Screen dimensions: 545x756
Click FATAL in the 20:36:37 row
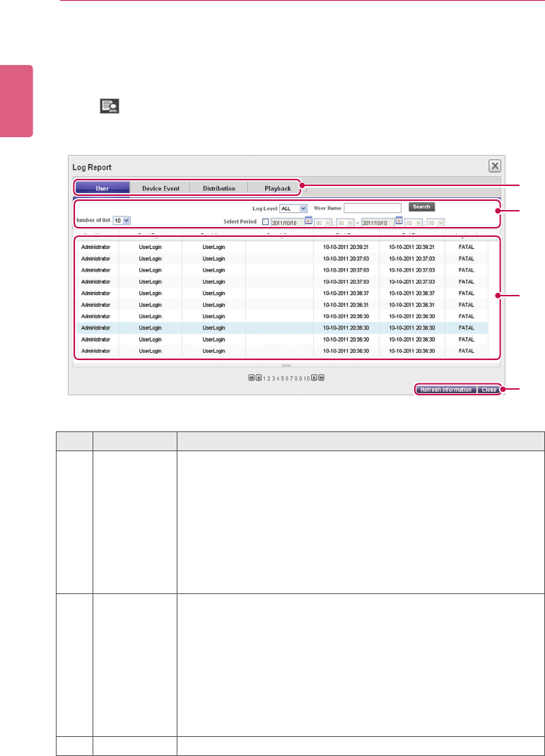click(467, 293)
